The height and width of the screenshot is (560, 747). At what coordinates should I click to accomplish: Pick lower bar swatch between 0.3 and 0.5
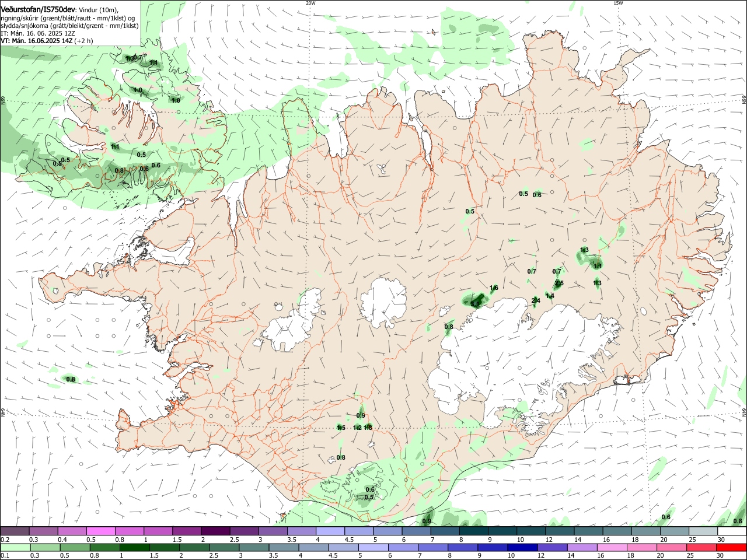click(46, 547)
